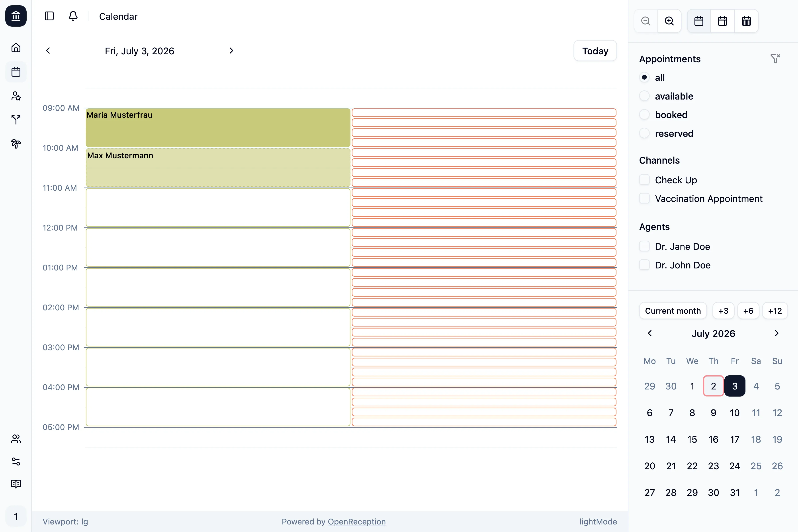The width and height of the screenshot is (798, 532).
Task: Open Max Mustermann reserved appointment
Action: pyautogui.click(x=218, y=168)
